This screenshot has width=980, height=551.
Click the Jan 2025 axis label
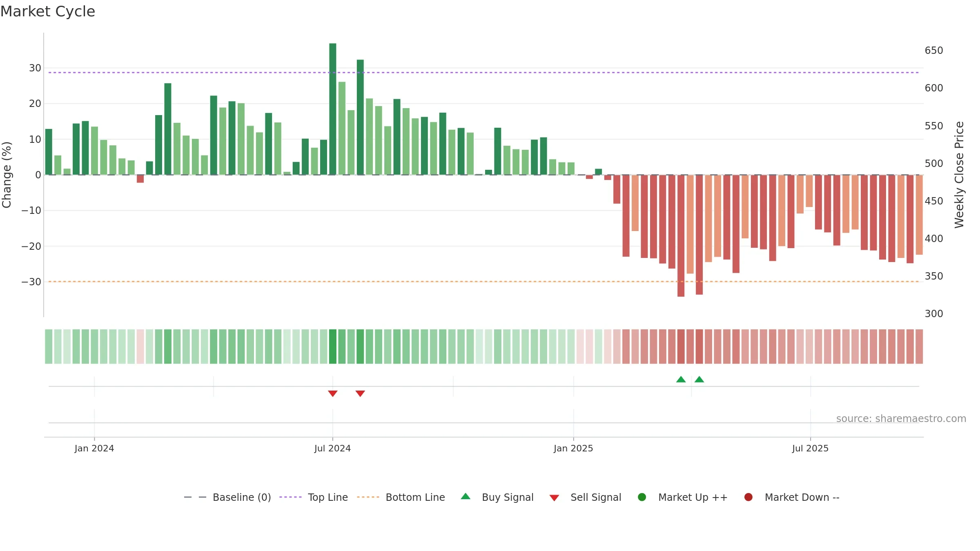coord(573,448)
